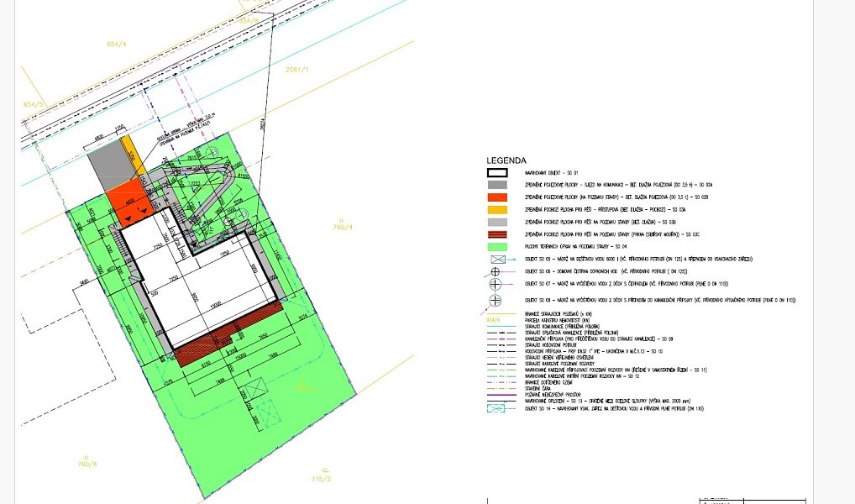Click the orange-red paved parking area on the plan
The width and height of the screenshot is (855, 504).
click(x=129, y=202)
